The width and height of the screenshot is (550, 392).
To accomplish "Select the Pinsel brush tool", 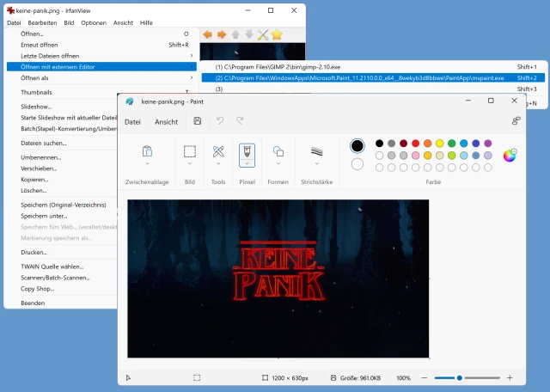I will 247,151.
